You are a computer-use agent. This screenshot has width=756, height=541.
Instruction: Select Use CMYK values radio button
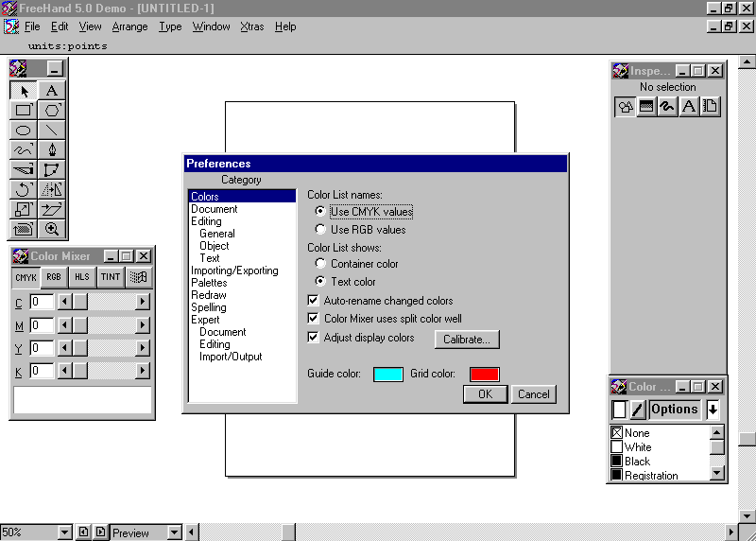[x=320, y=211]
